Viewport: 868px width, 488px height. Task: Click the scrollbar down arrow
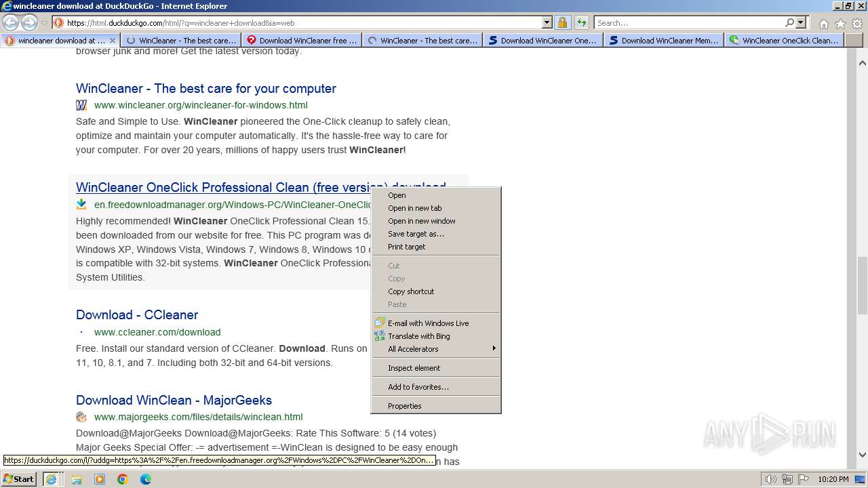coord(863,455)
